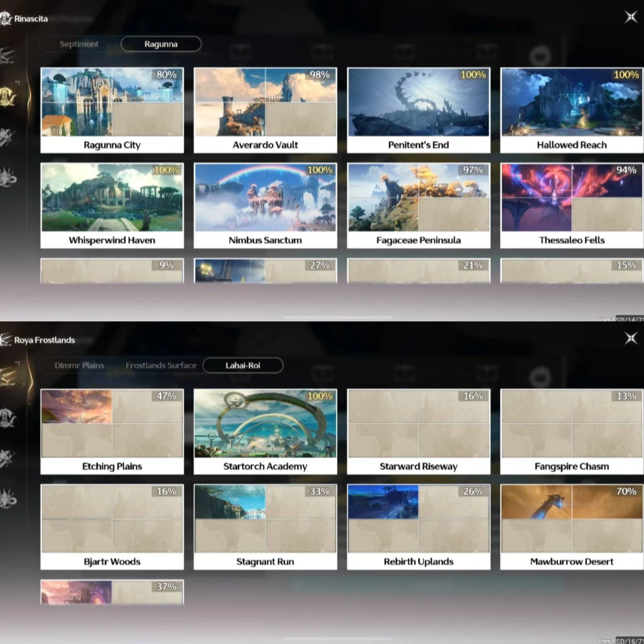This screenshot has height=644, width=644.
Task: Select the Lahai-Roi tab
Action: pyautogui.click(x=243, y=365)
